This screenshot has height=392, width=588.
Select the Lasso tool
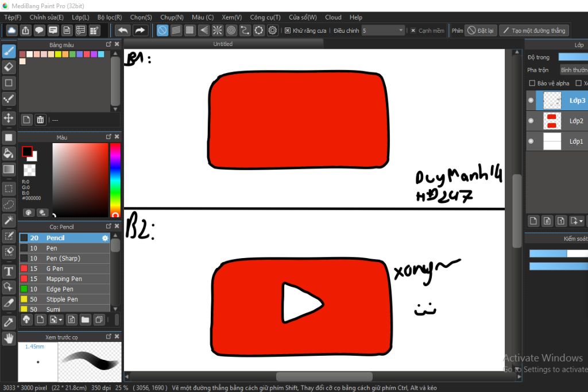click(x=9, y=204)
